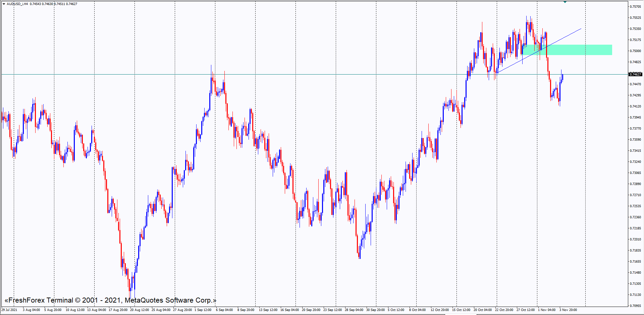
Task: Click the 0.72010 price axis label
Action: tap(635, 239)
